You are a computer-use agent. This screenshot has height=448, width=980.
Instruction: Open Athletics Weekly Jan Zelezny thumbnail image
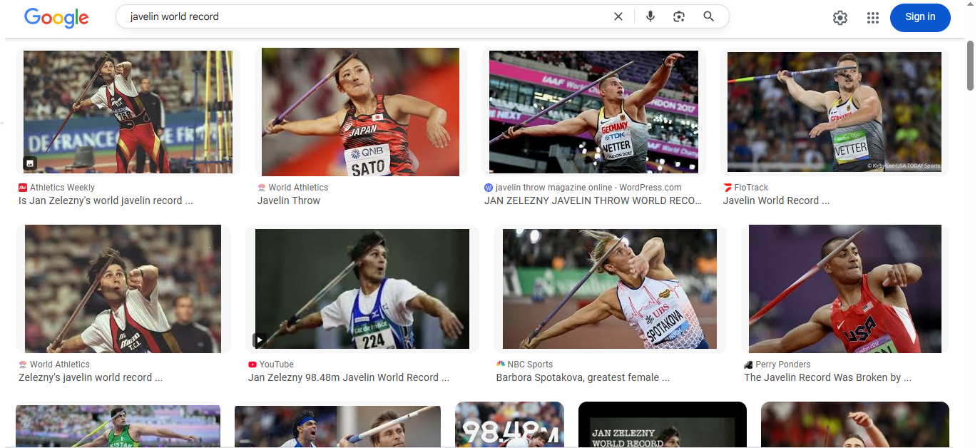click(128, 112)
